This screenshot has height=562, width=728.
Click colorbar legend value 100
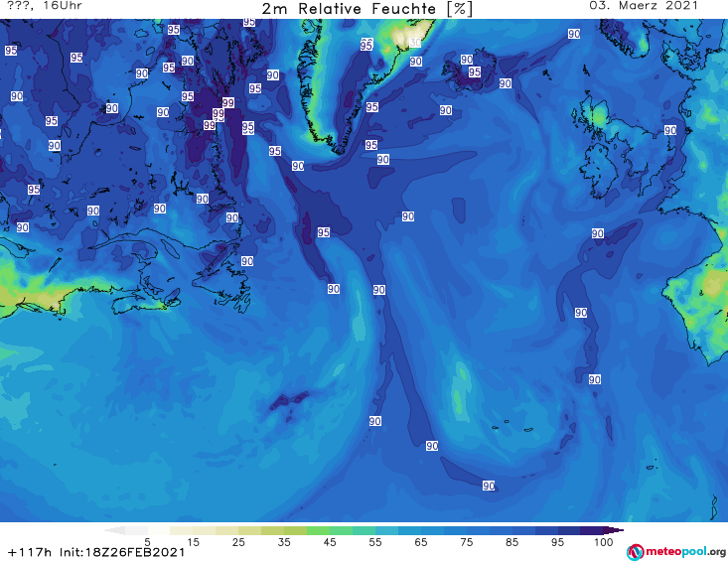tap(604, 542)
